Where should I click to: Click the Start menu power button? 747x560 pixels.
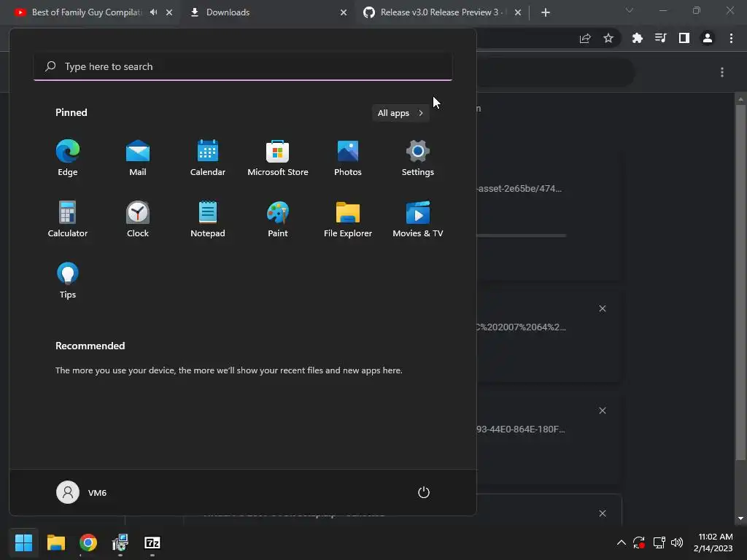click(x=424, y=492)
